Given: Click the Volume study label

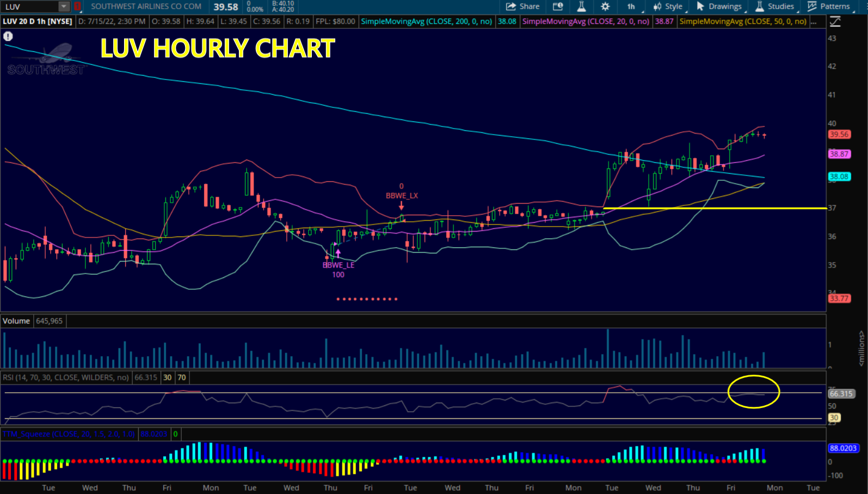Looking at the screenshot, I should [16, 321].
